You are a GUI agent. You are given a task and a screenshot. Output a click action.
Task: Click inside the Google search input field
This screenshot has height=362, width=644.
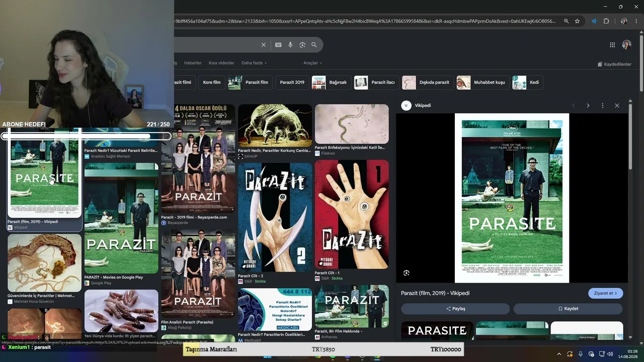point(216,45)
